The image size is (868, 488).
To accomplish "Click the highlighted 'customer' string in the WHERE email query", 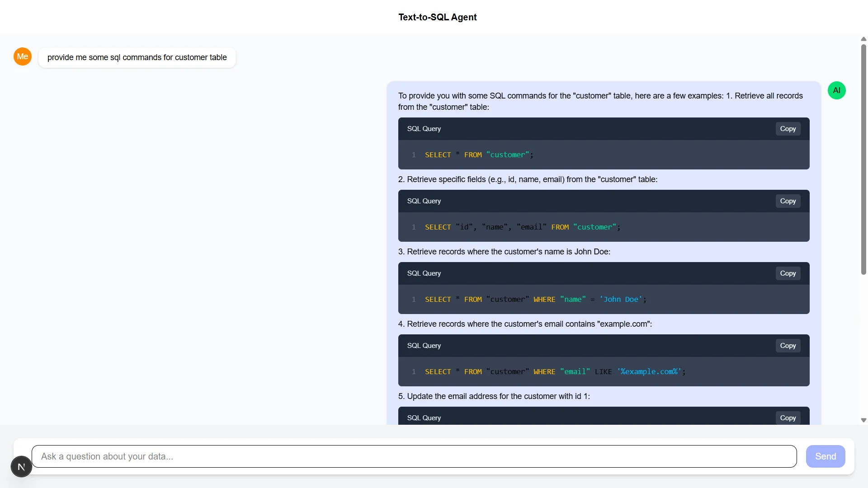I will coord(508,371).
